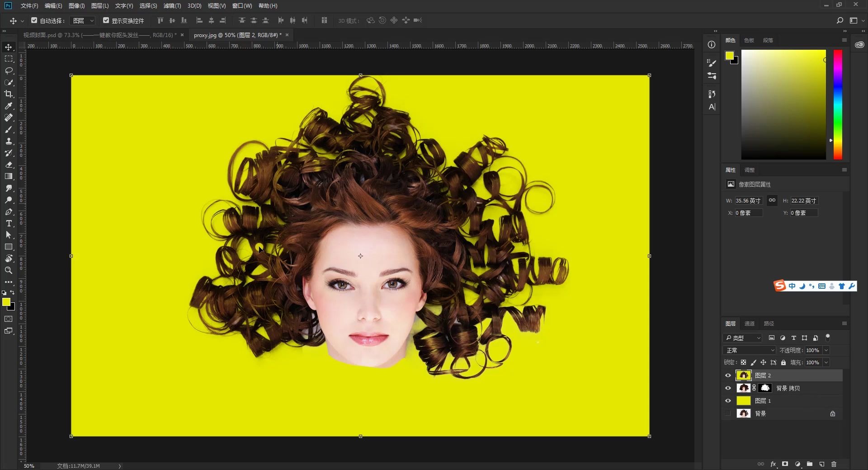Toggle width and height link constraint
The height and width of the screenshot is (470, 868).
click(x=772, y=200)
